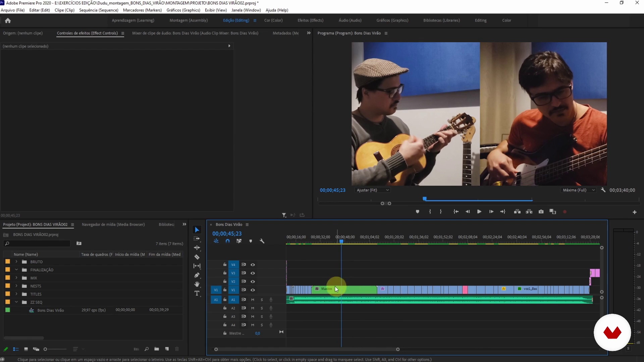Screen dimensions: 644x362
Task: Toggle Snap in timeline
Action: 228,241
